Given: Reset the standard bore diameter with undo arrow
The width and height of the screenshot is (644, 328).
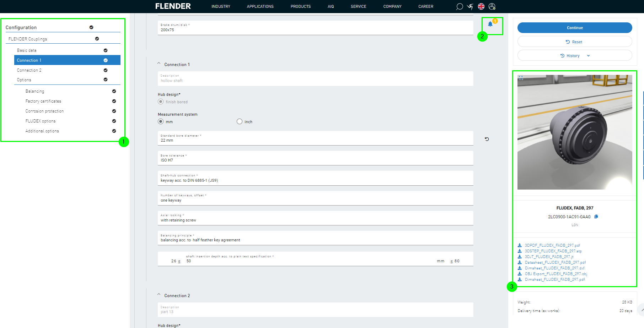Looking at the screenshot, I should (x=487, y=139).
